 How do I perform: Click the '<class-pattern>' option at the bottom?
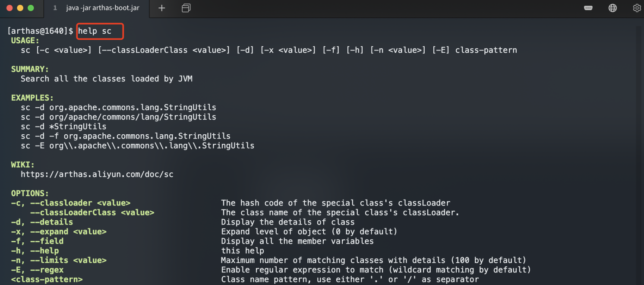[47, 279]
